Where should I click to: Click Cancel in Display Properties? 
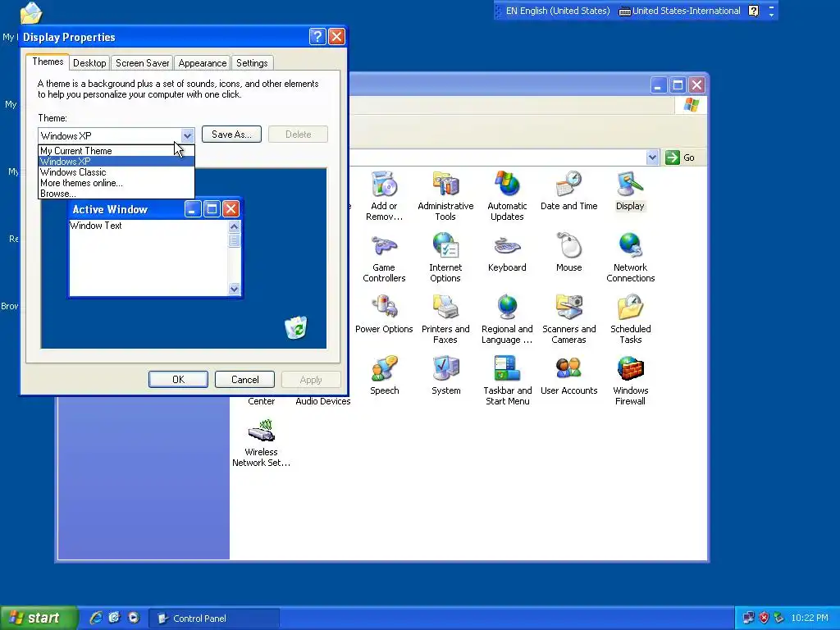[x=244, y=379]
